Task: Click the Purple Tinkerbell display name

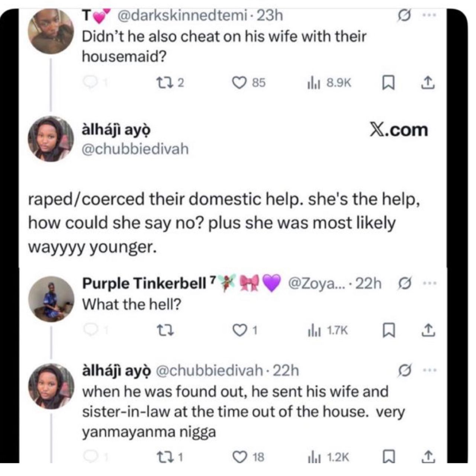Action: pos(143,284)
